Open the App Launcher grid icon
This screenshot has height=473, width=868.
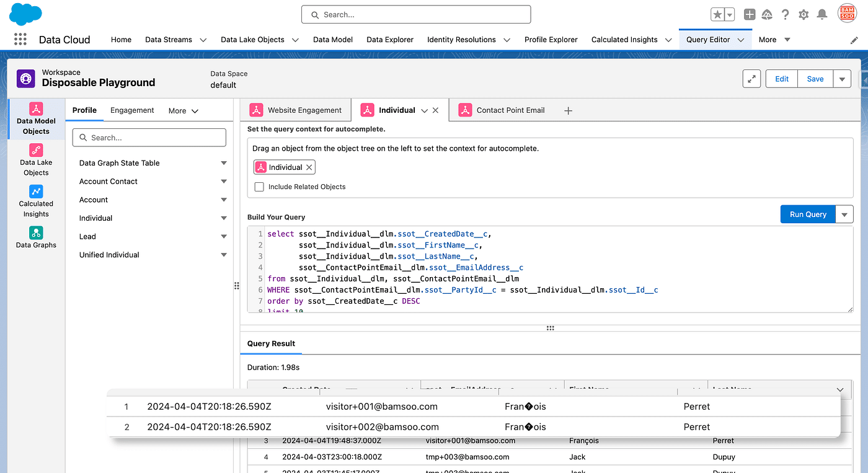(20, 39)
